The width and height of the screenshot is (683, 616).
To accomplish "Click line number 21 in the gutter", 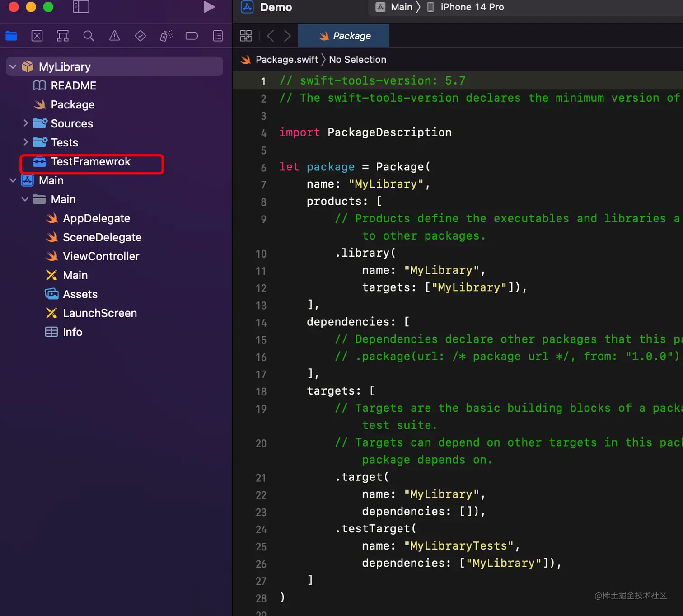I will point(261,478).
